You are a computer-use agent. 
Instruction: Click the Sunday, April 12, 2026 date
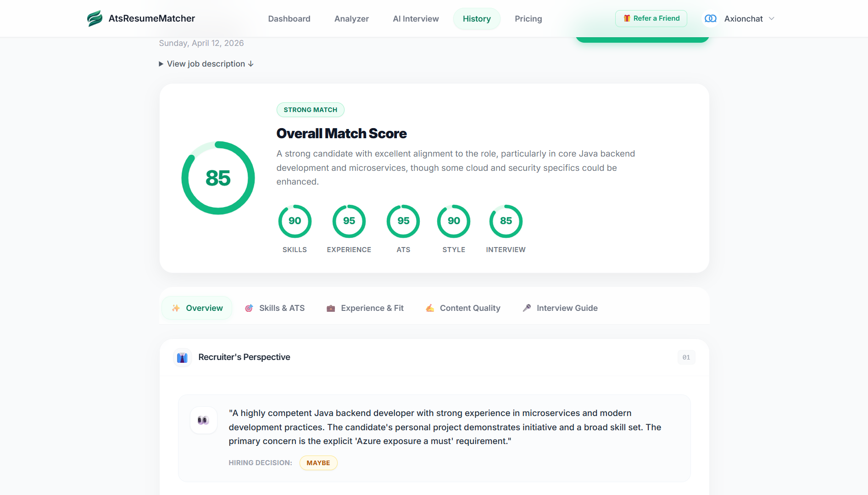(x=201, y=43)
